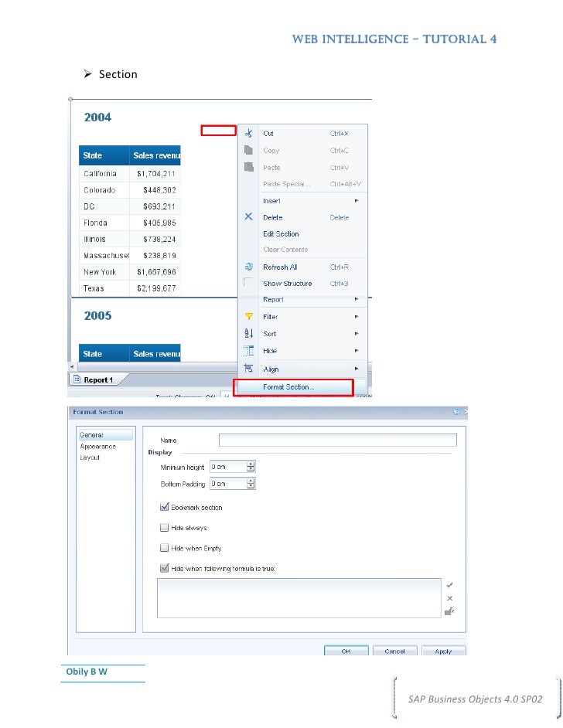563x728 pixels.
Task: Toggle Hide when following formula is true
Action: (164, 568)
